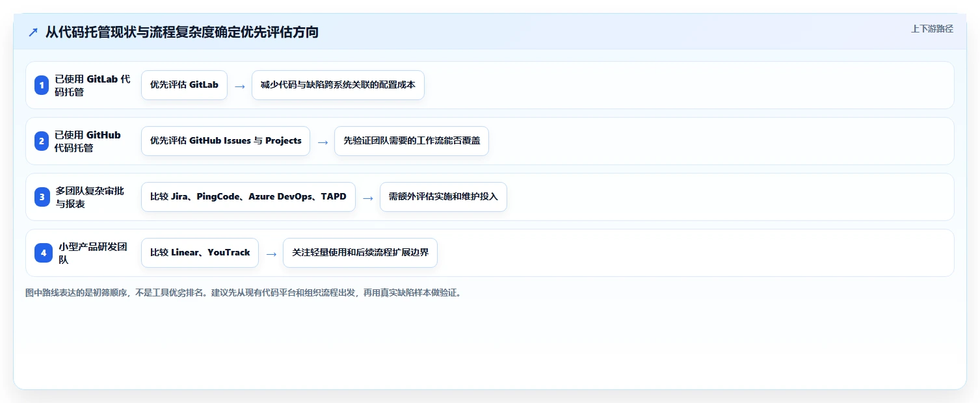Viewport: 980px width, 403px height.
Task: Click the 多团队复杂审批与报表 label
Action: (x=90, y=197)
